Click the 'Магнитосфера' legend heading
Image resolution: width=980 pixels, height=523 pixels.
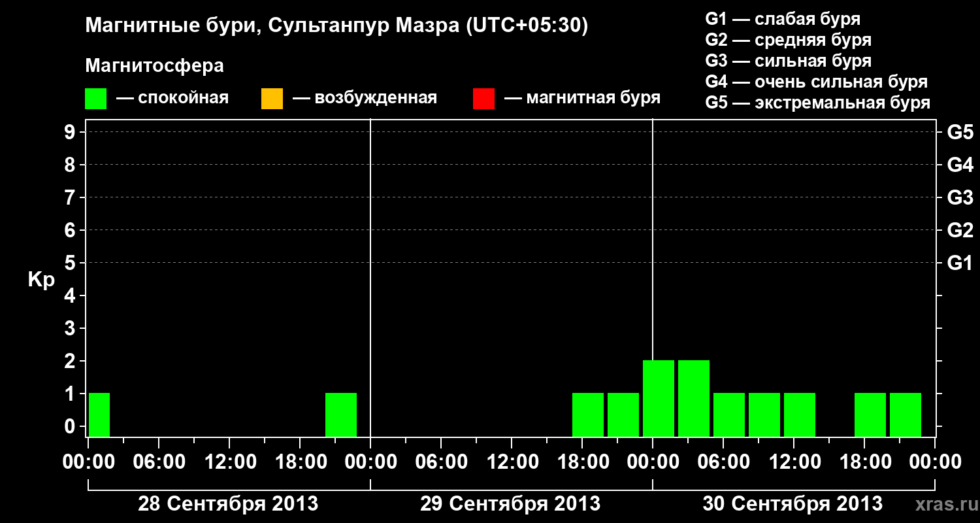155,66
